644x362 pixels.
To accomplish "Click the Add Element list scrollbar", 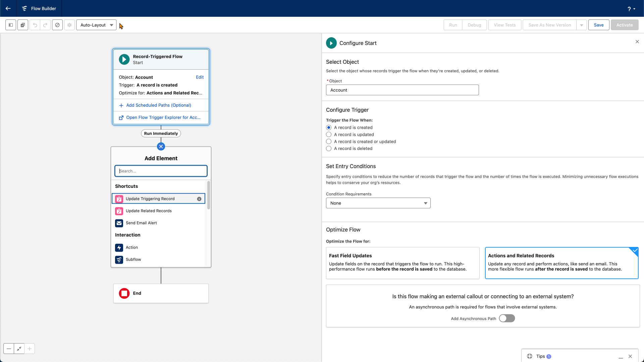I will tap(208, 195).
